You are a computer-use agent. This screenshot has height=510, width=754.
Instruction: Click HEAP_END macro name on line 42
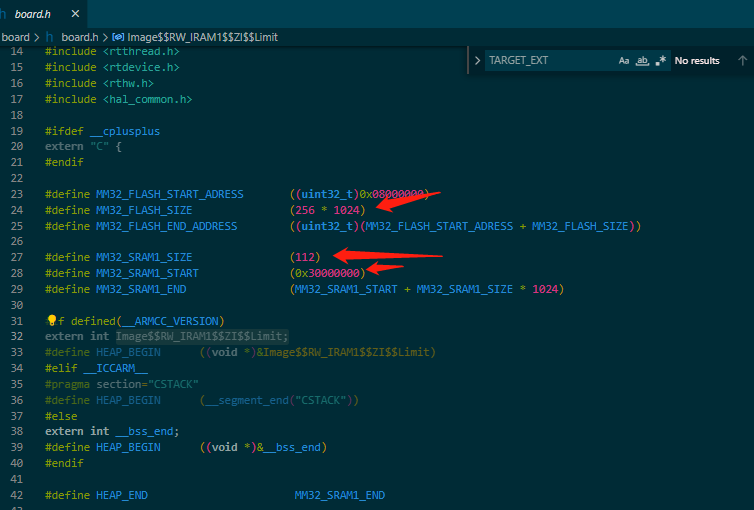click(122, 495)
